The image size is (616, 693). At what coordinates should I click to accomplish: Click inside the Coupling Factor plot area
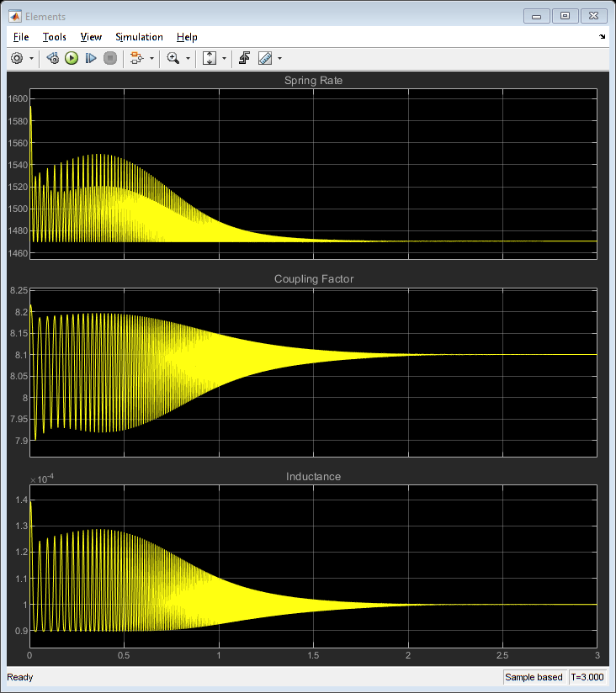click(x=313, y=372)
